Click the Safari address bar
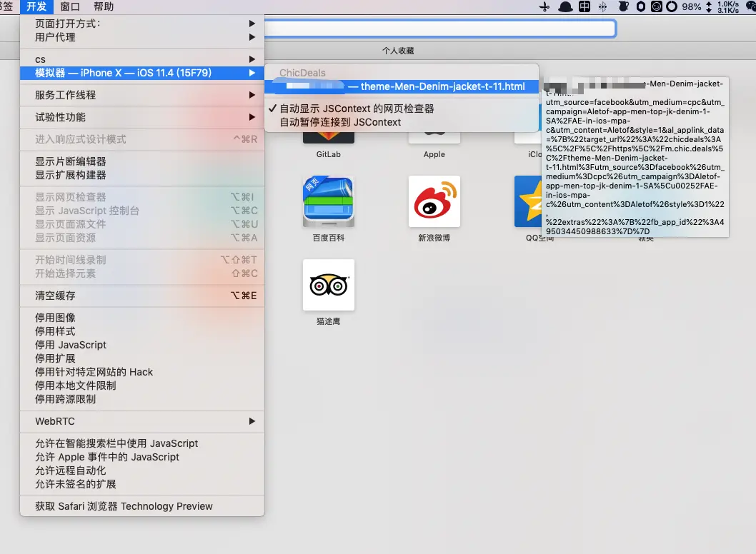Viewport: 756px width, 554px height. point(439,29)
